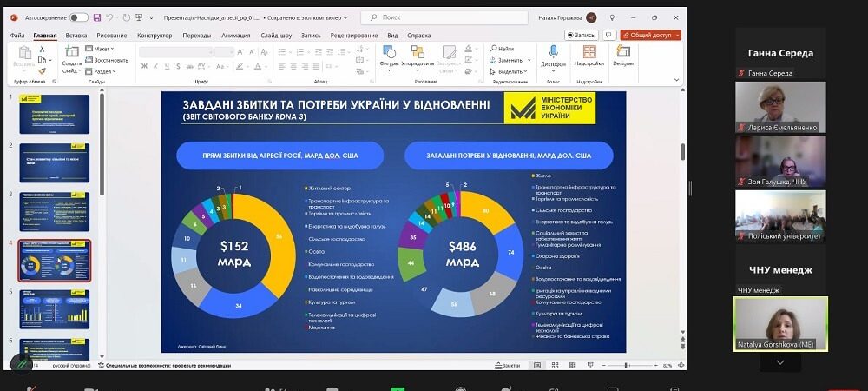
Task: Click the Восстановить reset button
Action: 106,60
